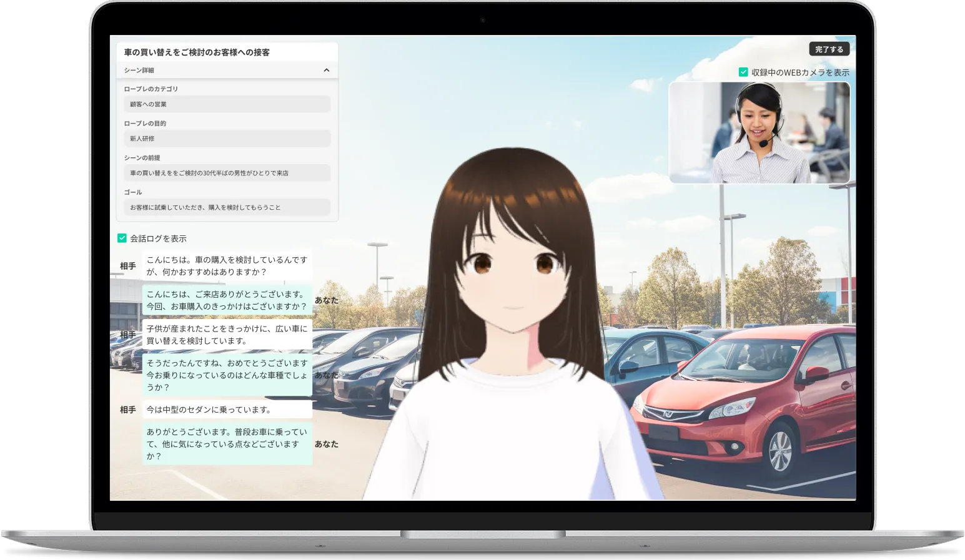The height and width of the screenshot is (560, 965).
Task: Select the last あなた question bubble
Action: tap(226, 444)
